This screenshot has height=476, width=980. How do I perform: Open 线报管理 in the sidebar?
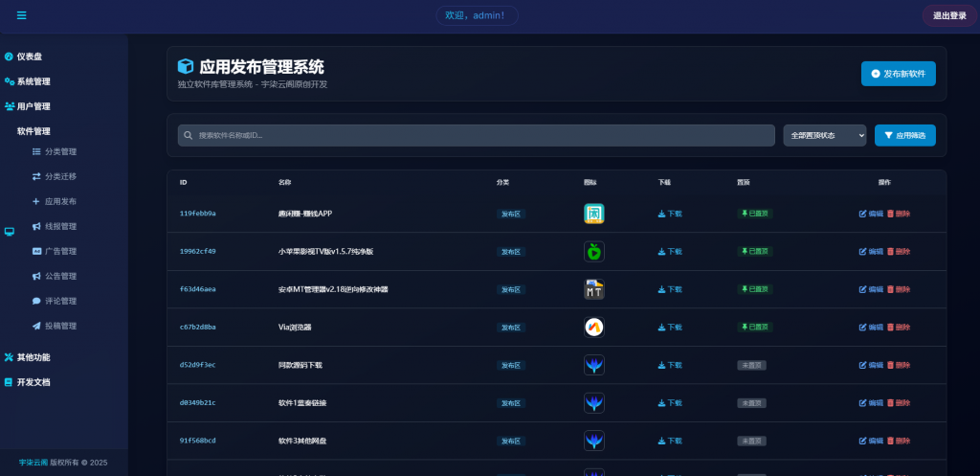(x=61, y=226)
